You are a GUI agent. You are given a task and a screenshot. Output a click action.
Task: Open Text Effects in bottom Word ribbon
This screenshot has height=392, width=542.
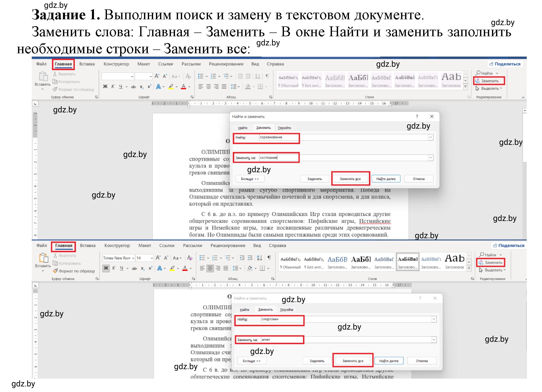pyautogui.click(x=160, y=268)
